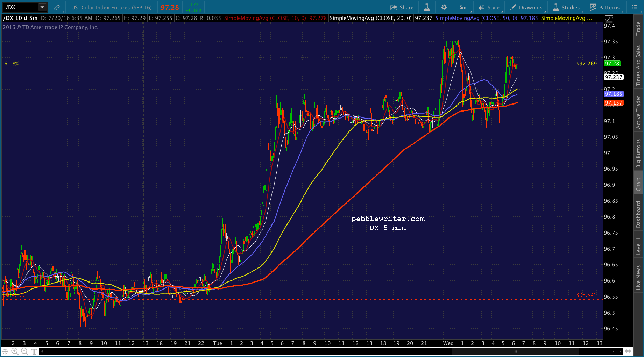The image size is (644, 357).
Task: Click the zoom in magnifier icon
Action: pos(15,351)
